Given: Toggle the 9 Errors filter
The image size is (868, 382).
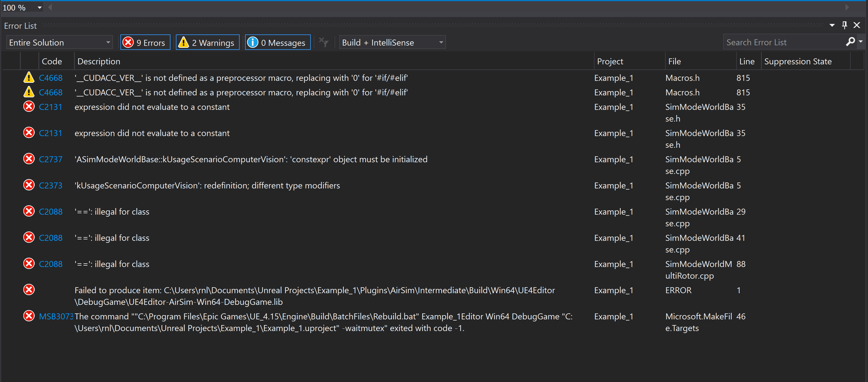Looking at the screenshot, I should click(145, 42).
